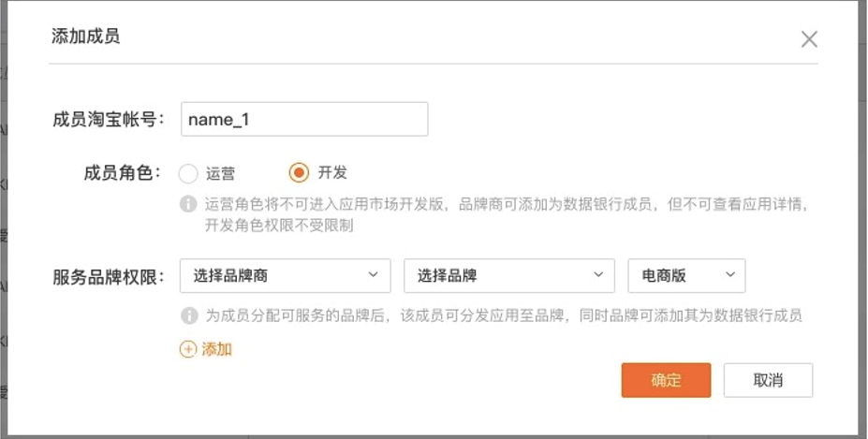Click the 运营 radio label text
This screenshot has width=868, height=439.
click(221, 173)
